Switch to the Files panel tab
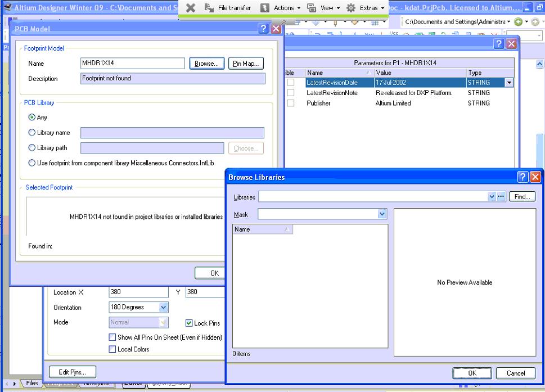 coord(32,383)
